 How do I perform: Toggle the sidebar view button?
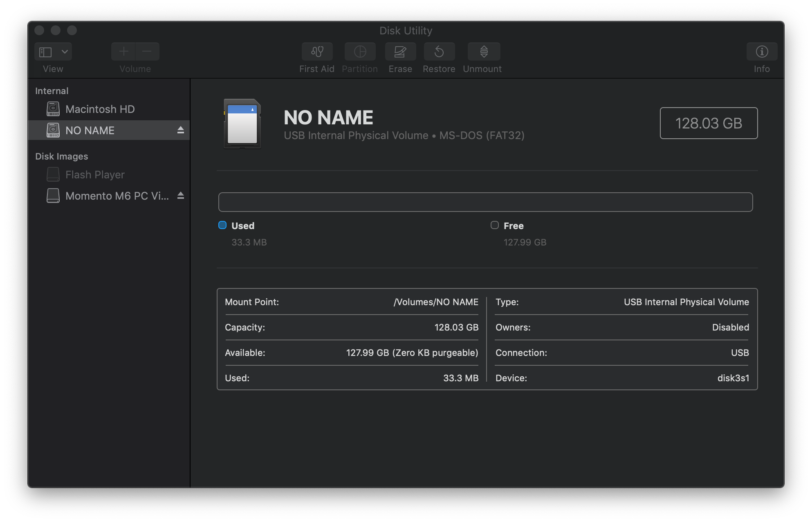[x=45, y=52]
